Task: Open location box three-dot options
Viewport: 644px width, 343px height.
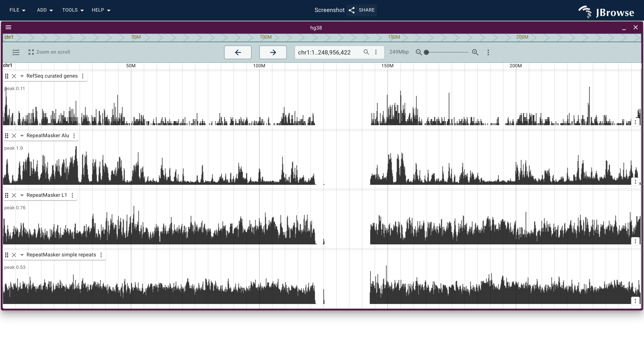Action: click(x=376, y=52)
